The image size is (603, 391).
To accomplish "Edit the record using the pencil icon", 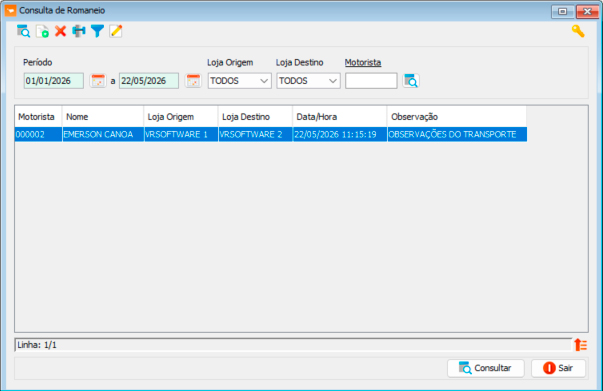I will click(x=116, y=31).
